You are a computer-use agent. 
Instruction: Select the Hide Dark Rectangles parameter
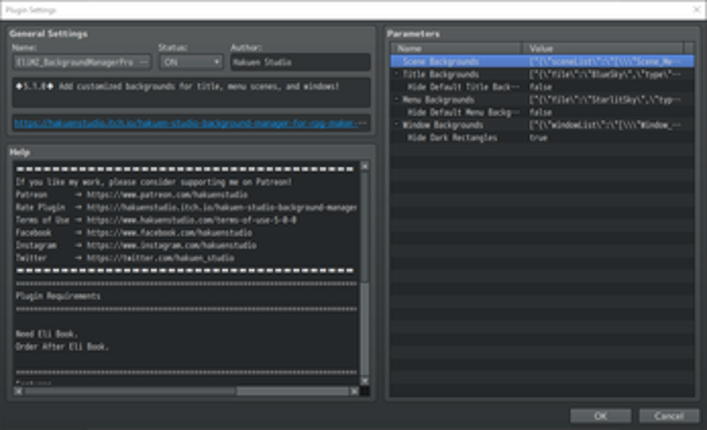[542, 137]
